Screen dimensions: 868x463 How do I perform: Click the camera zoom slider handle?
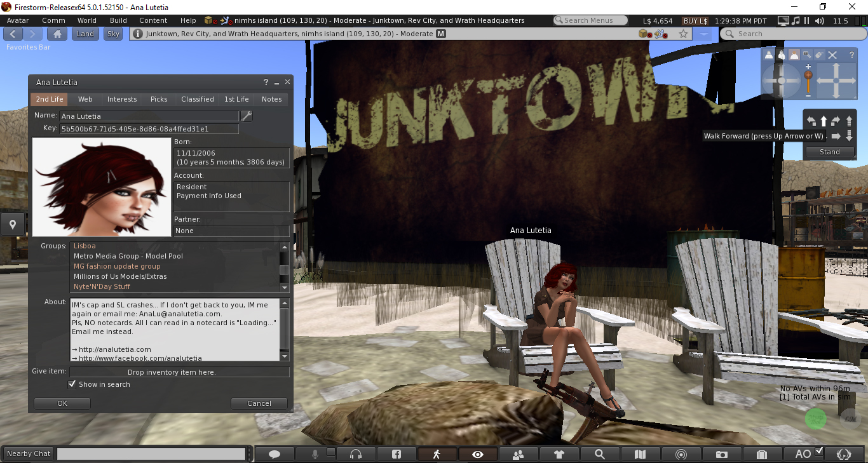pyautogui.click(x=808, y=75)
